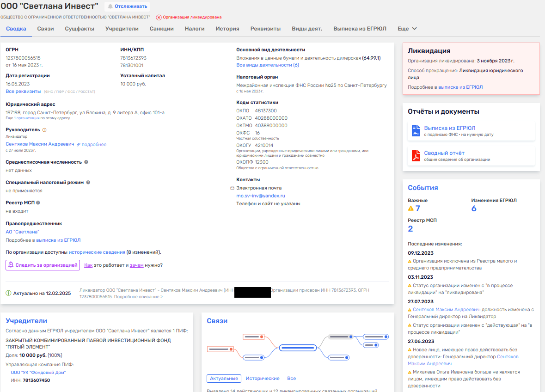Switch to the Налоги tab
Screen dimensions: 545x392
point(195,29)
